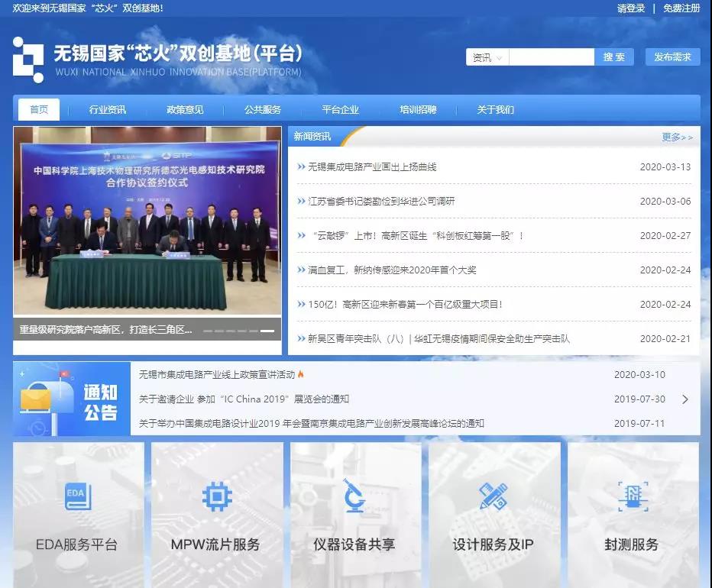Focus the search text input field

[551, 57]
